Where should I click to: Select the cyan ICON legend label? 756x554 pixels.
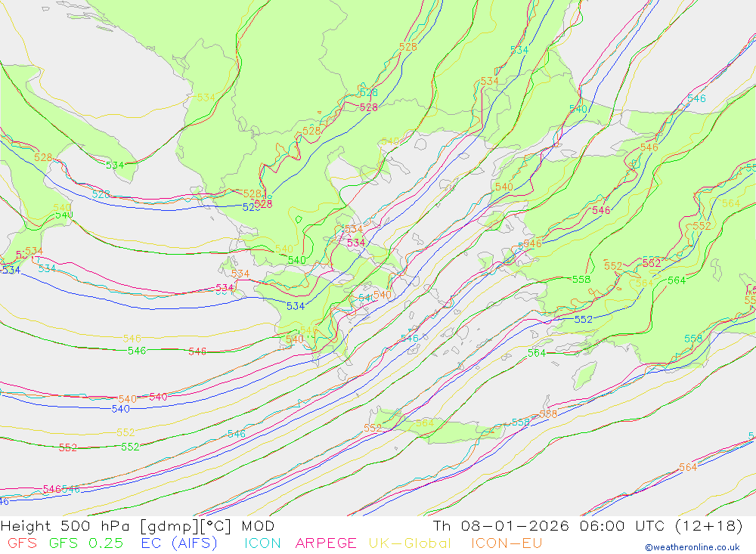pos(262,543)
